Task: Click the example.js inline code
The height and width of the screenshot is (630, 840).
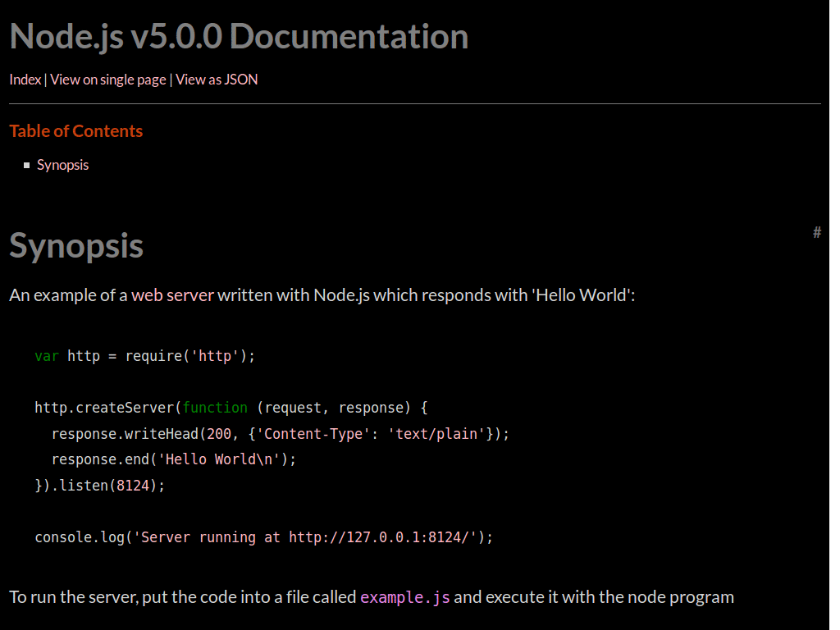Action: (x=405, y=597)
